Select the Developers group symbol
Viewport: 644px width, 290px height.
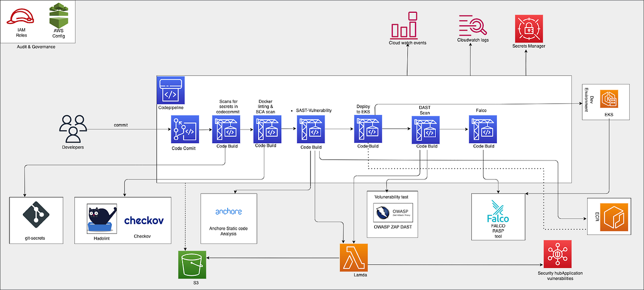pos(72,129)
